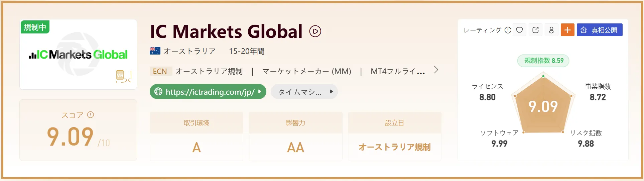The height and width of the screenshot is (181, 644).
Task: Select the ECN tag
Action: (160, 71)
